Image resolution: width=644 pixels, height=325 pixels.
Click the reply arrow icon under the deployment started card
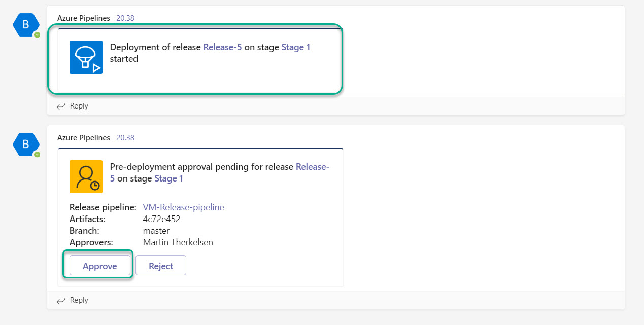[x=61, y=106]
